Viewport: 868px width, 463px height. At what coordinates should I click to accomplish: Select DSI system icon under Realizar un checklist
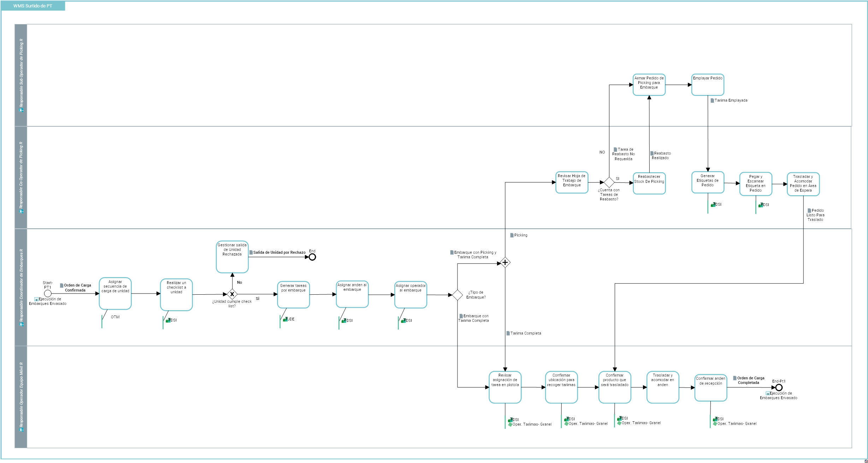tap(168, 320)
